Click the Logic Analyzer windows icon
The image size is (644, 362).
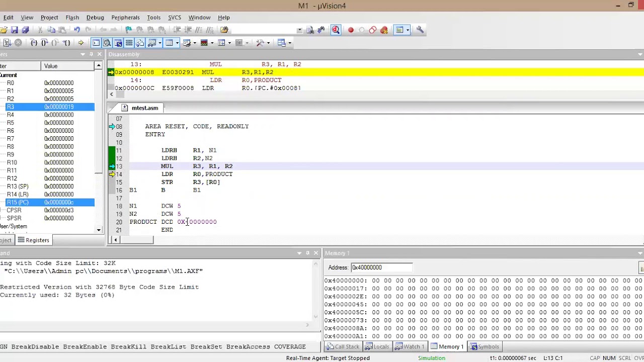pyautogui.click(x=204, y=43)
